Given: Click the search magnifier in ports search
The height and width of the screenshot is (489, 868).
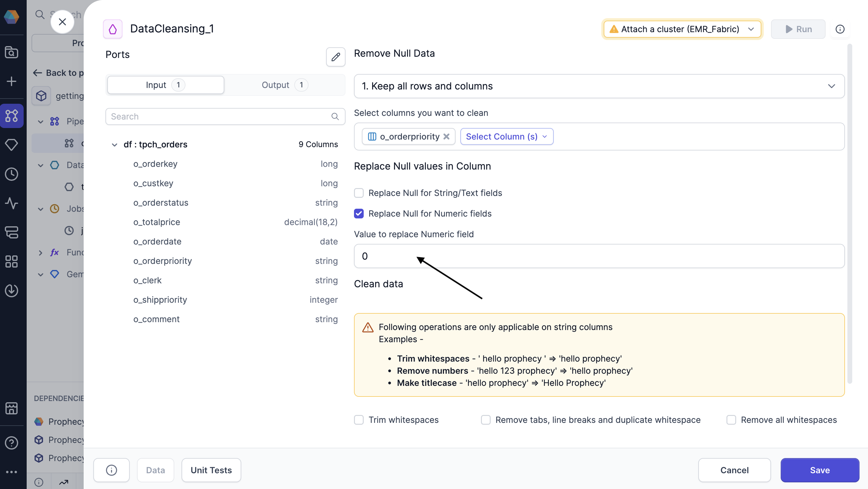Looking at the screenshot, I should (335, 117).
